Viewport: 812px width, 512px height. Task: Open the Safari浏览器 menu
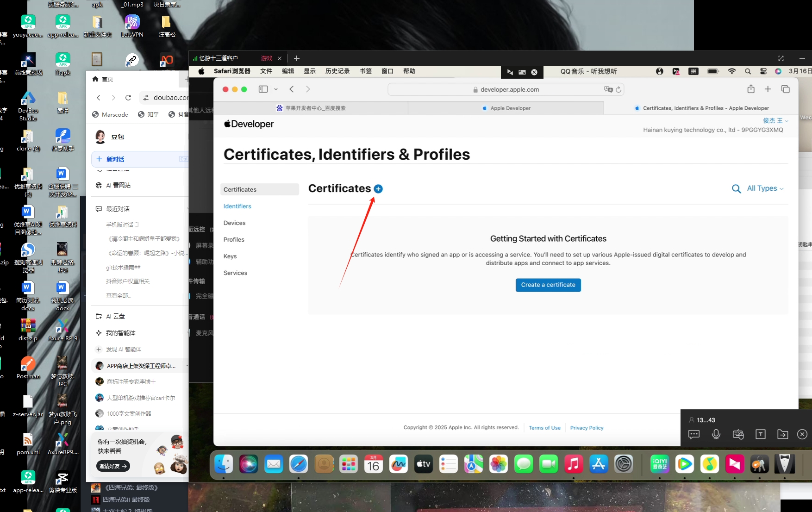click(x=232, y=71)
